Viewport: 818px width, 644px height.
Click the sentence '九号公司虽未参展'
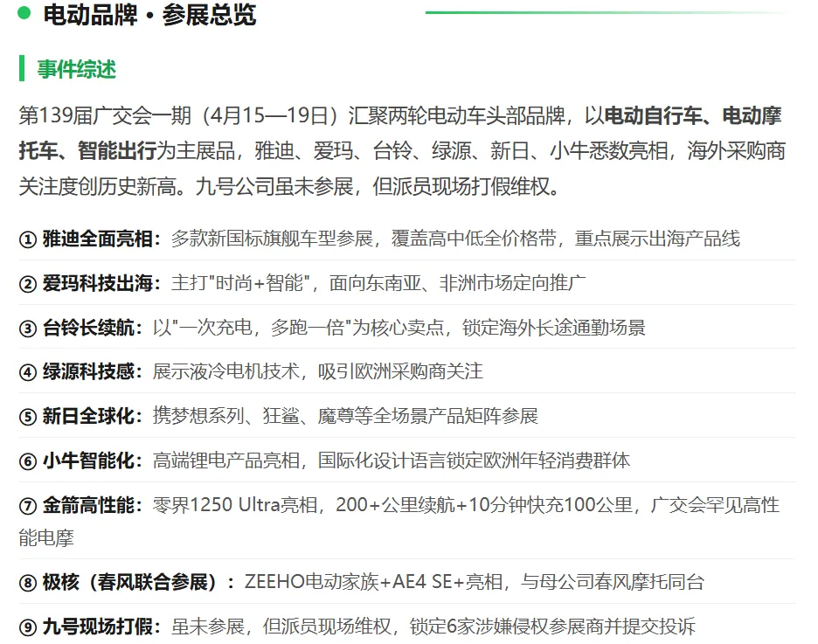pos(274,186)
